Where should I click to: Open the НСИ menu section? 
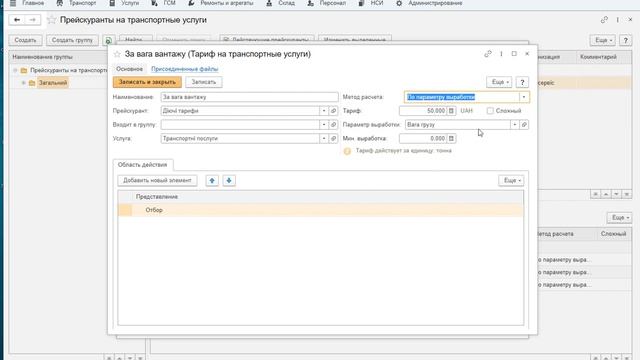(x=371, y=3)
